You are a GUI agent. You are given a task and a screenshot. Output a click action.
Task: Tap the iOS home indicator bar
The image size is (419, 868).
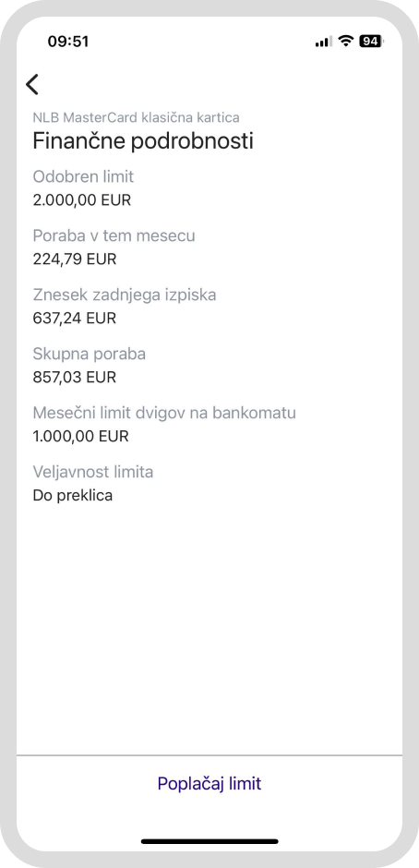click(209, 841)
